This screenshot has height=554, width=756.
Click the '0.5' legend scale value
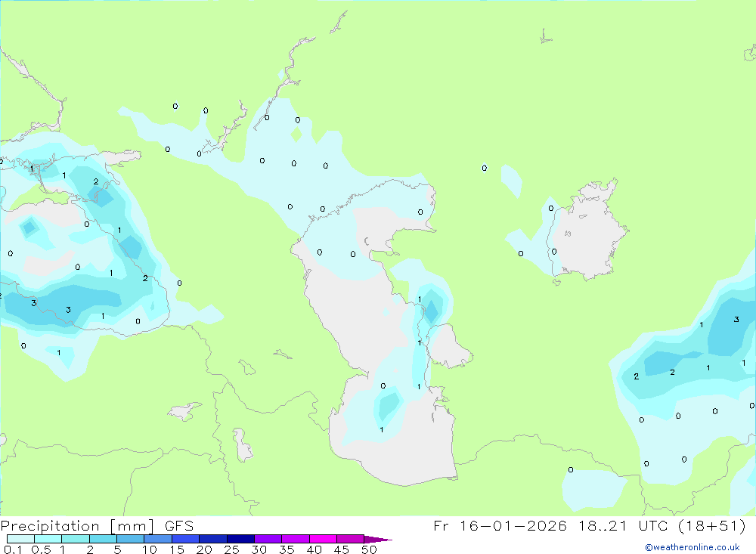click(x=41, y=549)
